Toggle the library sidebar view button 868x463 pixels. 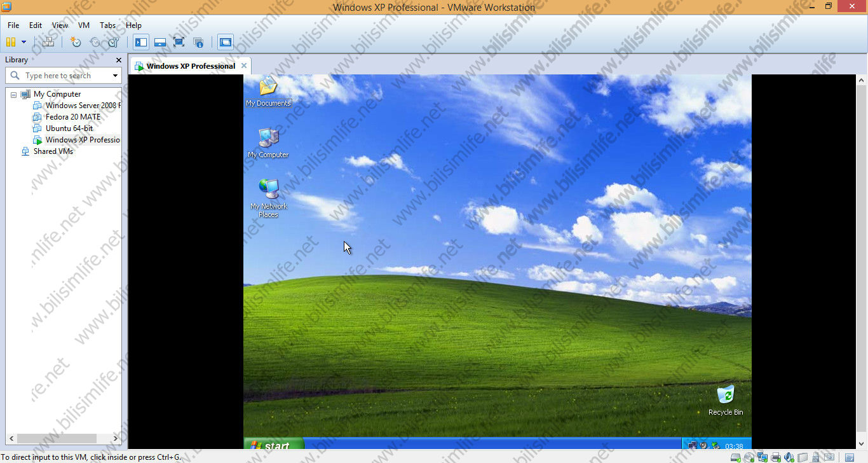coord(141,42)
